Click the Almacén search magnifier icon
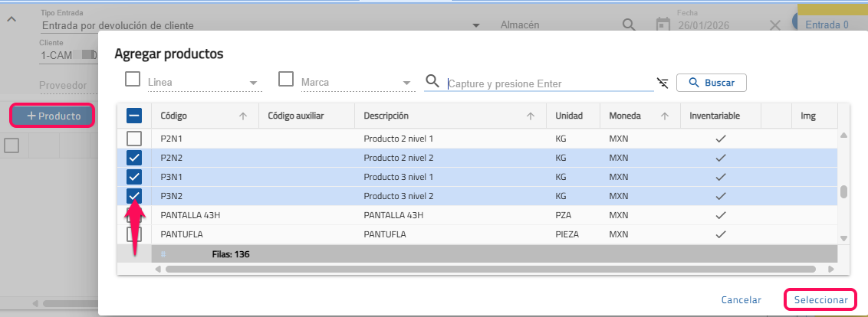The width and height of the screenshot is (868, 317). 629,25
